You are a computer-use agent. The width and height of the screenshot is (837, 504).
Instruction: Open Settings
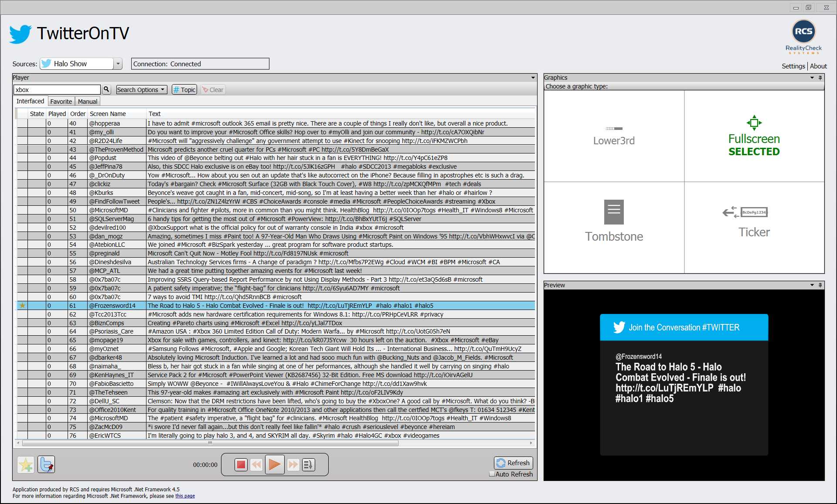pyautogui.click(x=793, y=66)
